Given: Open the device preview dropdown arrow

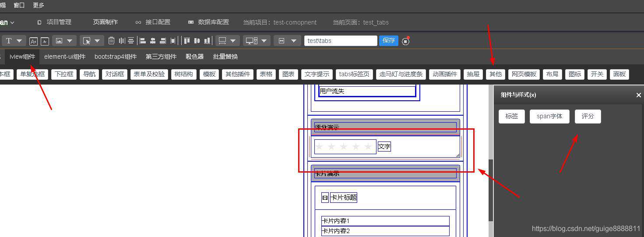Looking at the screenshot, I should click(x=264, y=41).
